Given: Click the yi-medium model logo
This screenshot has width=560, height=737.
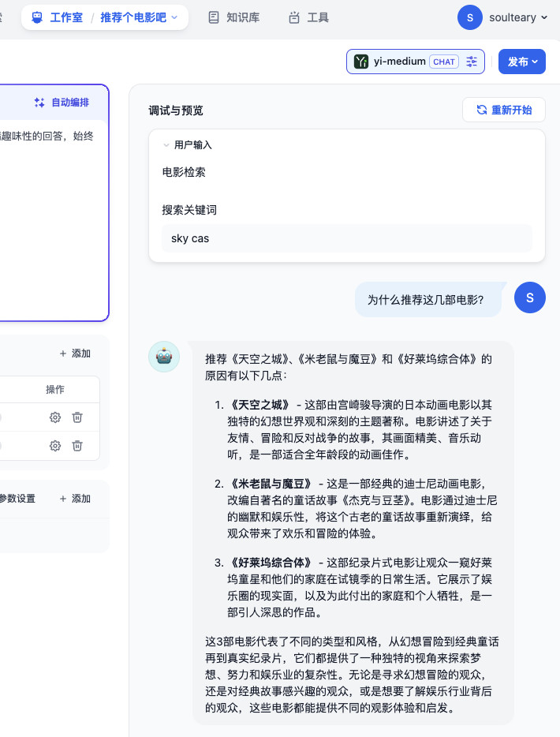Looking at the screenshot, I should 361,62.
